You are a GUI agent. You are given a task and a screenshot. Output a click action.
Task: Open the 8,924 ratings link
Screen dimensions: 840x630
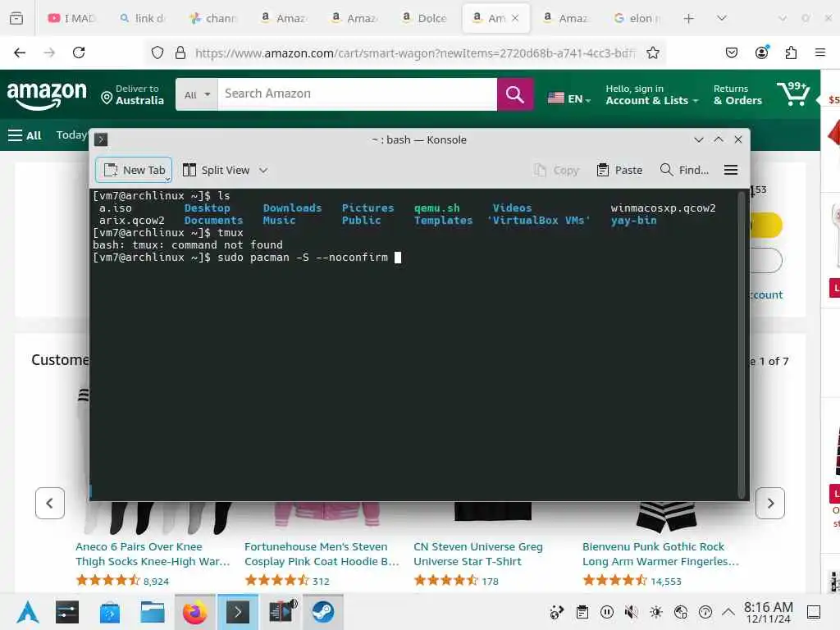pyautogui.click(x=156, y=582)
